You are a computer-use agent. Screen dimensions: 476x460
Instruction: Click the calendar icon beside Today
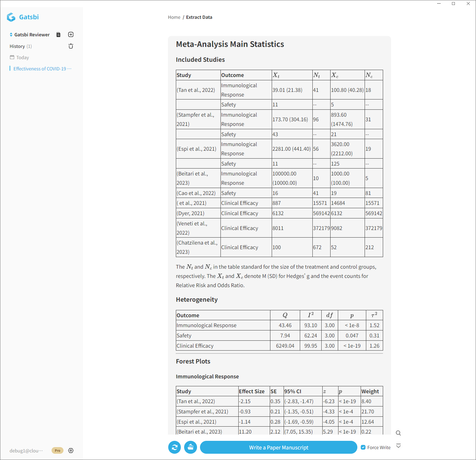pos(12,57)
